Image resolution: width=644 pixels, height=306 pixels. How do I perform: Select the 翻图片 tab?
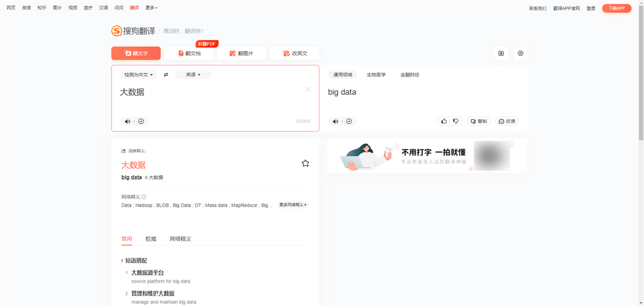coord(241,54)
